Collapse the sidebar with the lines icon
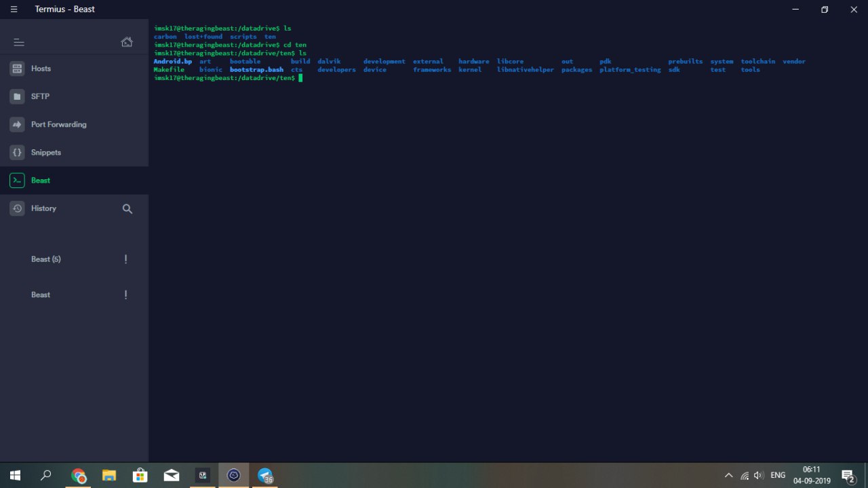The image size is (868, 488). [19, 42]
